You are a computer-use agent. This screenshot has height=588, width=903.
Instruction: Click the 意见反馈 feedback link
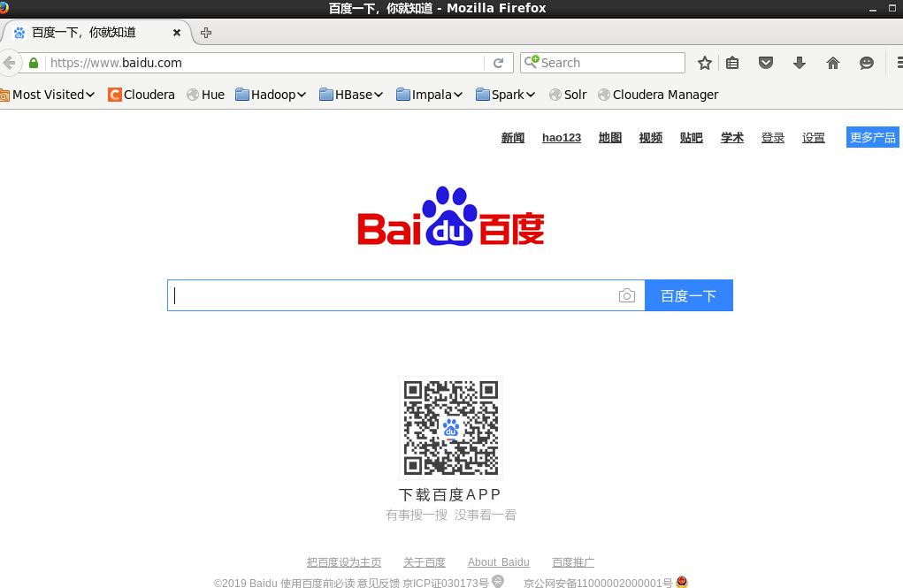coord(379,583)
